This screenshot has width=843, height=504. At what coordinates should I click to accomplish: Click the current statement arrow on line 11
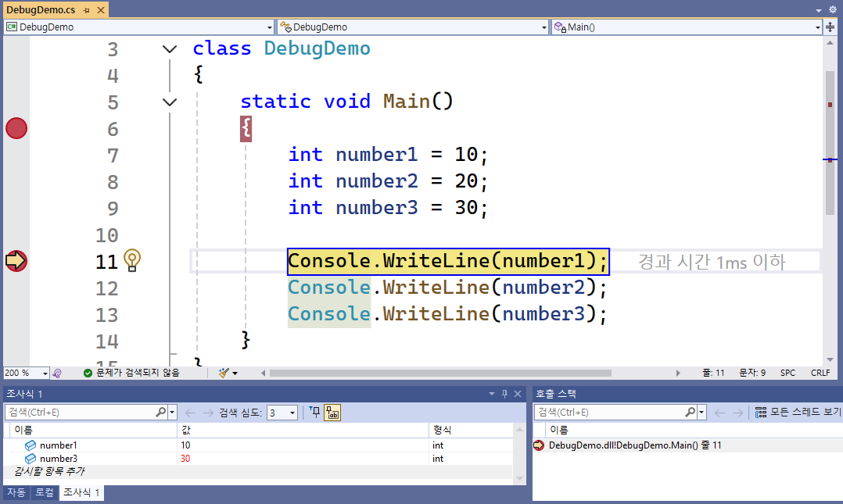tap(16, 260)
